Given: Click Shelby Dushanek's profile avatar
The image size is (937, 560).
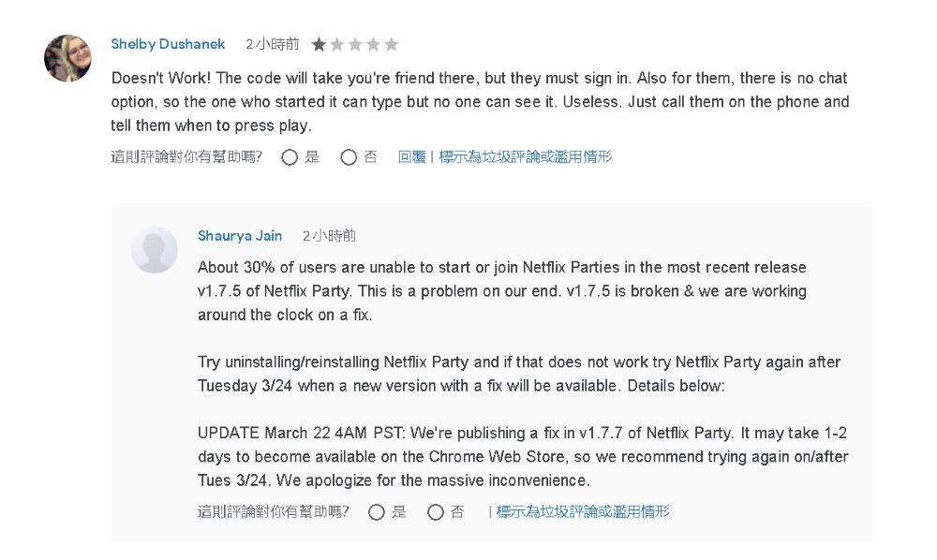Looking at the screenshot, I should click(x=67, y=58).
